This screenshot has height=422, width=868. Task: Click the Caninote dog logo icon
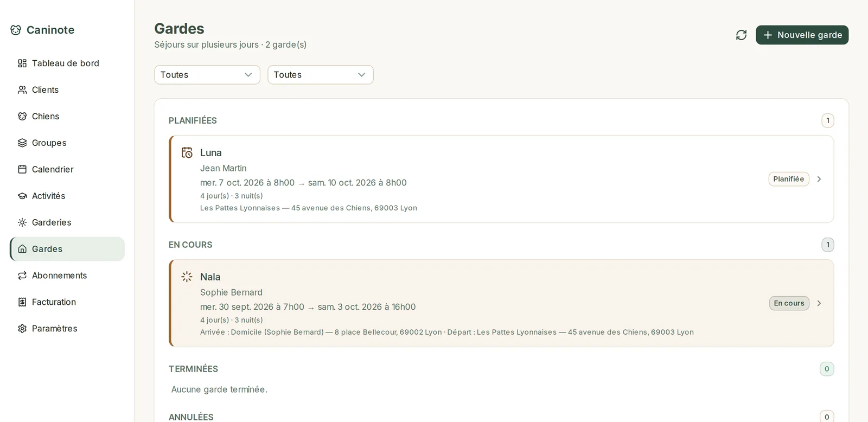(x=16, y=30)
